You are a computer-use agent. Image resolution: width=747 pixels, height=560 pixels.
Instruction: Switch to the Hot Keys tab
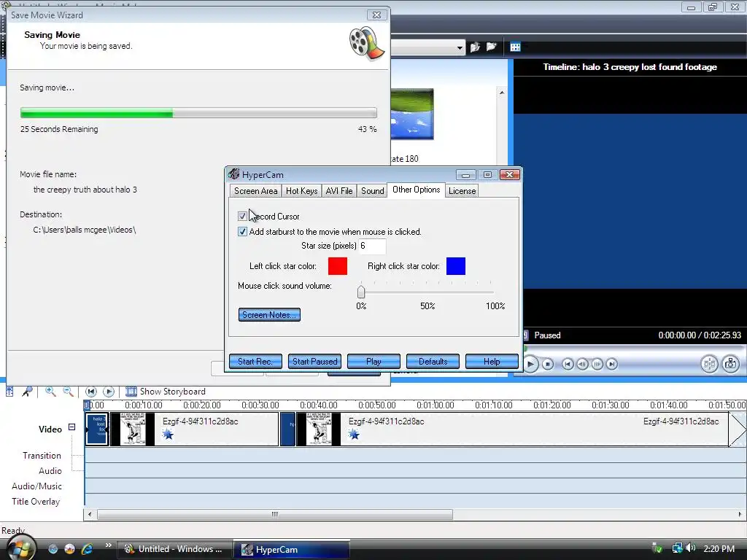tap(301, 191)
